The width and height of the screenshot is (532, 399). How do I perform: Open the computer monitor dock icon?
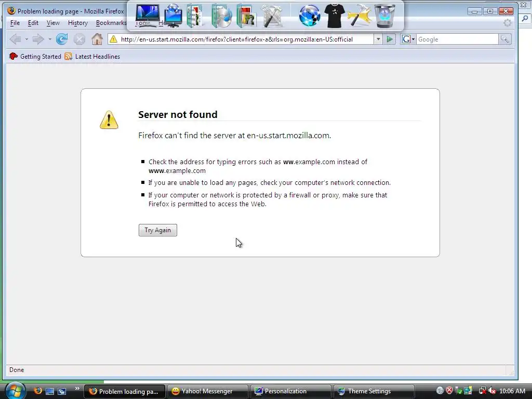pyautogui.click(x=148, y=16)
